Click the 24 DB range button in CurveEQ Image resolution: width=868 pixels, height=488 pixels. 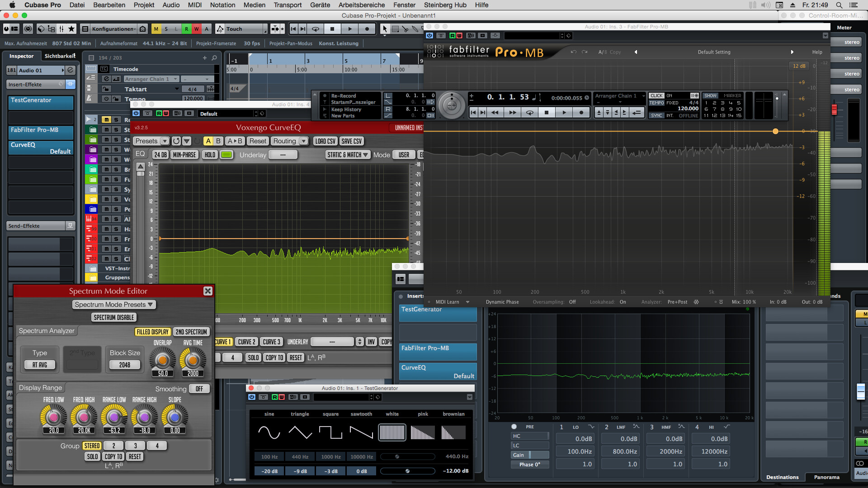pyautogui.click(x=160, y=155)
